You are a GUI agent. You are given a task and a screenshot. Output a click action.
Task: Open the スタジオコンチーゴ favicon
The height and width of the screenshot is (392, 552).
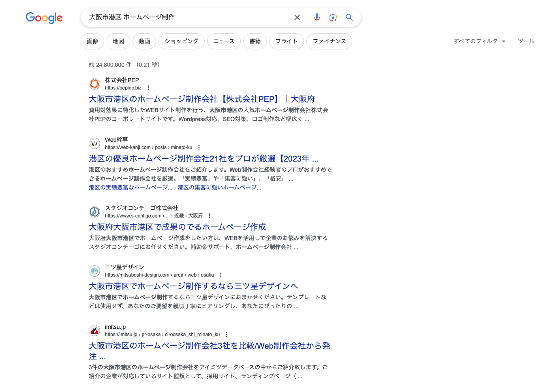click(94, 212)
